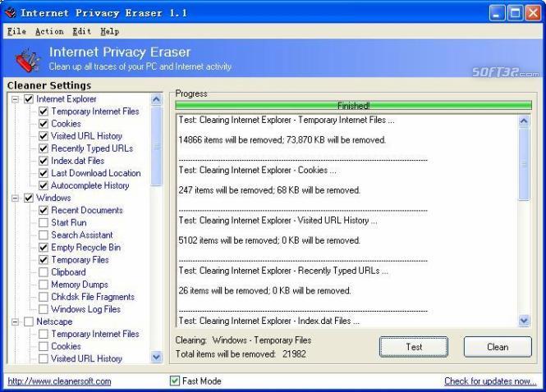Uncheck the Internet Explorer group checkbox
Screen dimensions: 546x392
point(29,99)
